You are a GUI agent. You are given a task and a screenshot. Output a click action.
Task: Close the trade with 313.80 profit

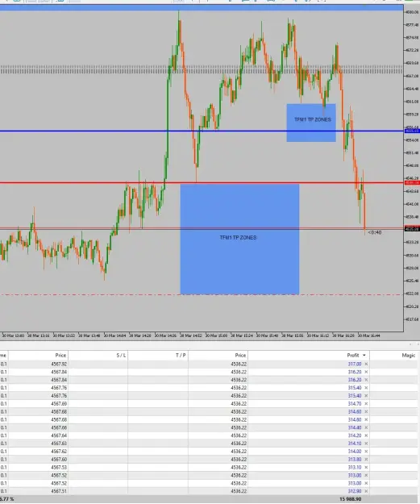(366, 460)
